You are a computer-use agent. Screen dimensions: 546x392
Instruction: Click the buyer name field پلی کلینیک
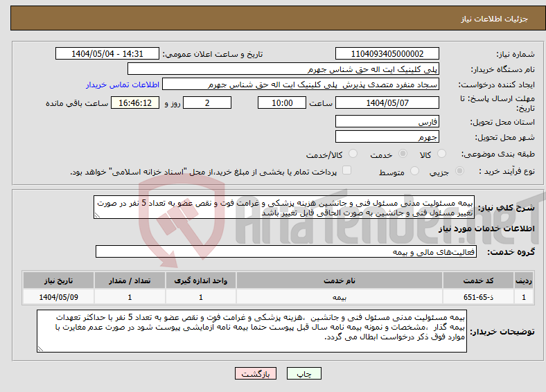click(283, 69)
